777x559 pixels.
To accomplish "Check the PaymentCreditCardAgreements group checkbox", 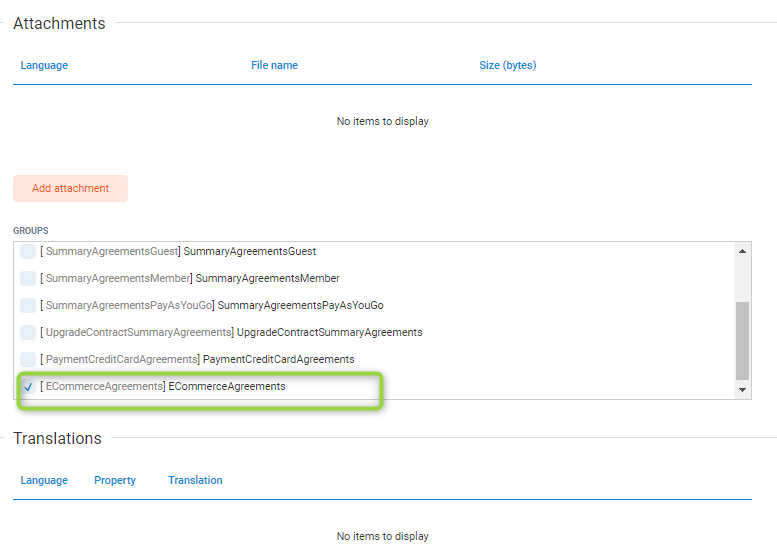I will (28, 359).
